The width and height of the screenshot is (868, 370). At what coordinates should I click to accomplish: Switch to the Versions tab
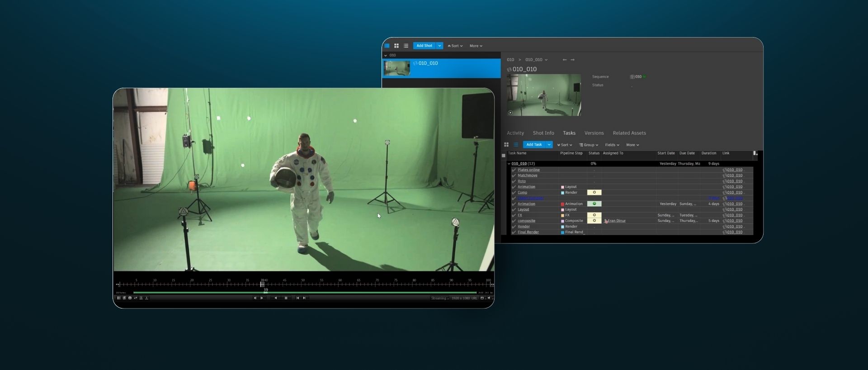pyautogui.click(x=594, y=133)
